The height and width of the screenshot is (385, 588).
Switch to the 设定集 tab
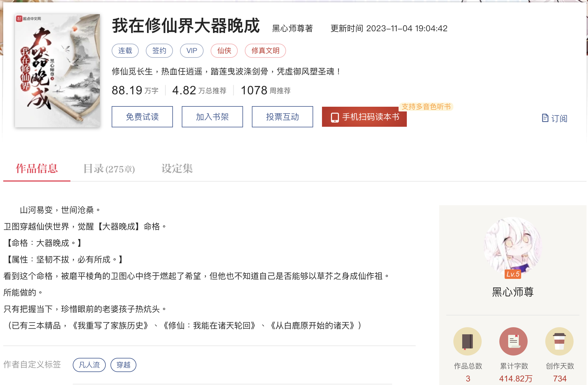click(x=177, y=169)
